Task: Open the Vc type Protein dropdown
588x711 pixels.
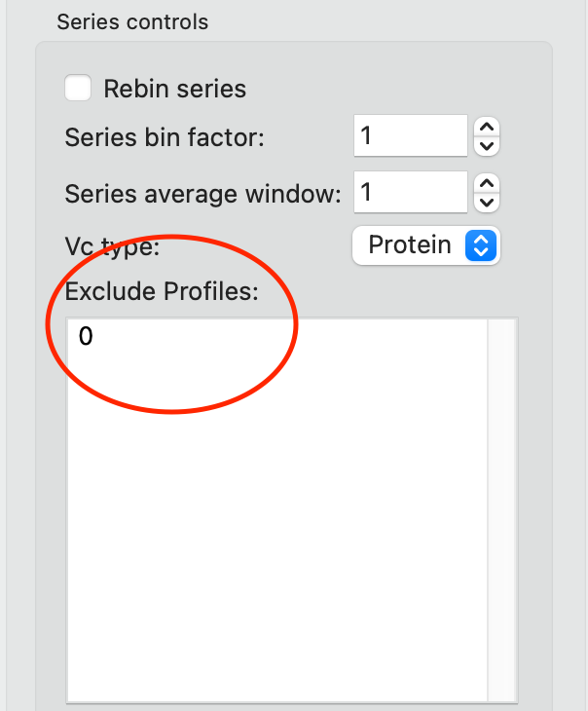Action: click(x=425, y=245)
